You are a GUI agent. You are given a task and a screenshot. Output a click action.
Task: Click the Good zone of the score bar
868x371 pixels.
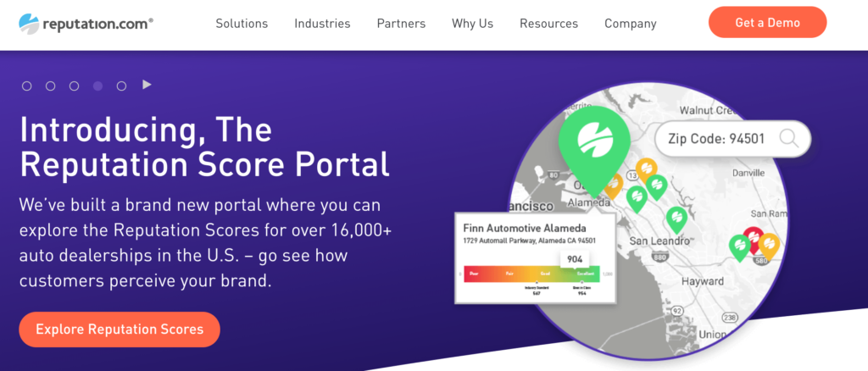pos(545,273)
